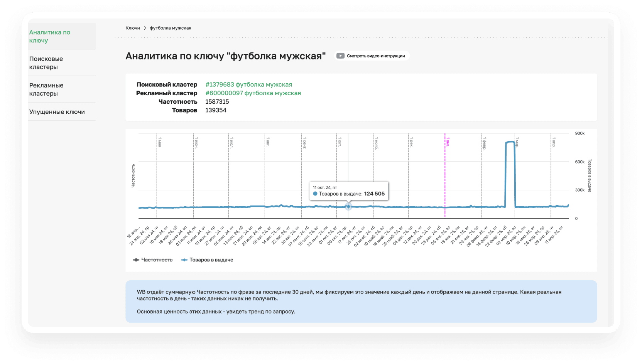Click футболка мужская breadcrumb item
This screenshot has width=642, height=364.
click(170, 28)
